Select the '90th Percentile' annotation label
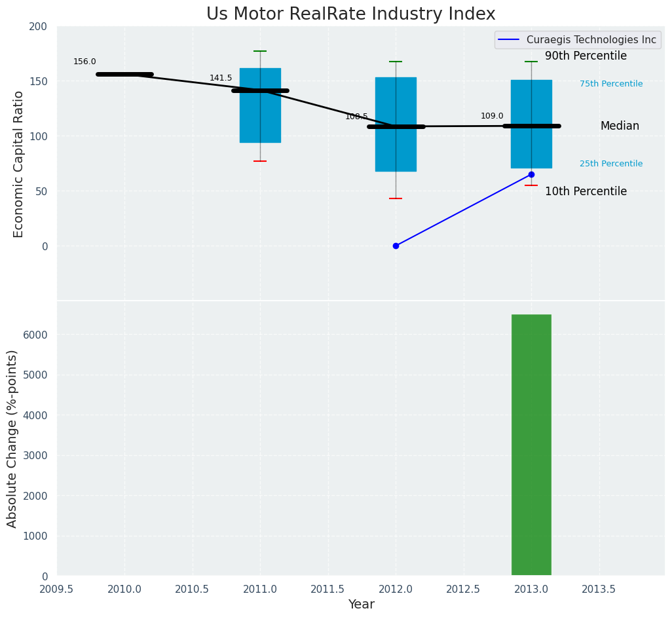Viewport: 672px width, 617px height. pos(586,56)
